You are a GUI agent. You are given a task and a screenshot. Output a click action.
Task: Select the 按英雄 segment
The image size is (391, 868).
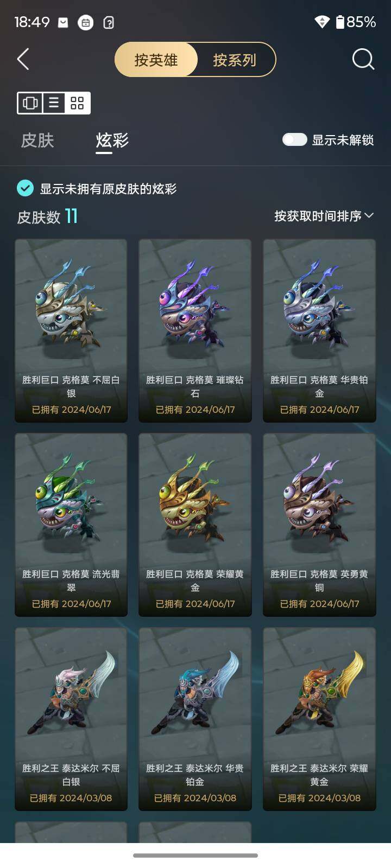click(x=156, y=60)
